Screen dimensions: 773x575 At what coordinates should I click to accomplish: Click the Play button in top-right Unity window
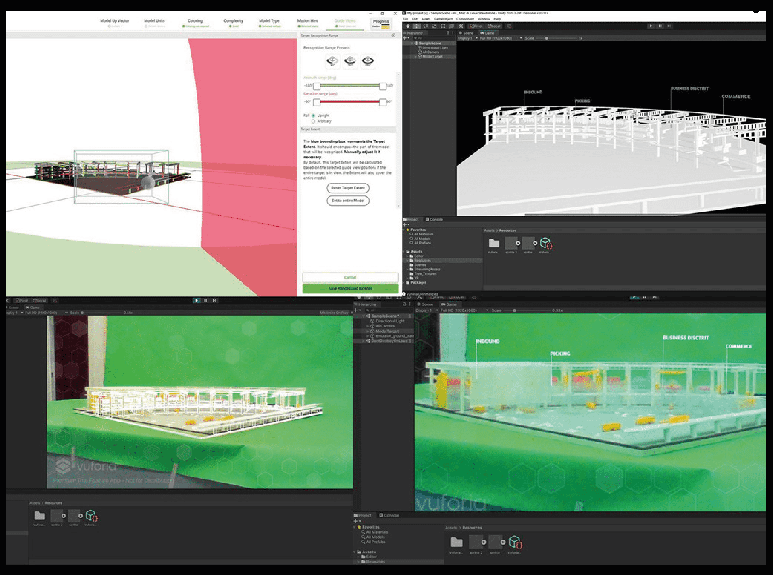click(651, 26)
